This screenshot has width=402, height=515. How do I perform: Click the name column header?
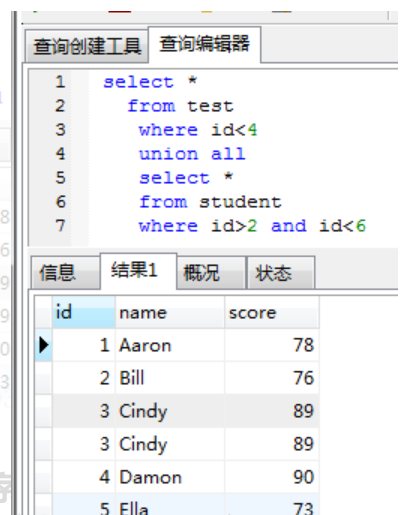tap(170, 312)
